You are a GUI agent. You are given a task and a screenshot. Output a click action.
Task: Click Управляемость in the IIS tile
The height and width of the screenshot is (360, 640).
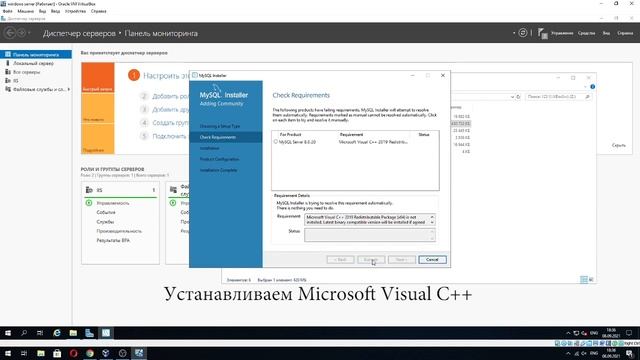[x=113, y=203]
